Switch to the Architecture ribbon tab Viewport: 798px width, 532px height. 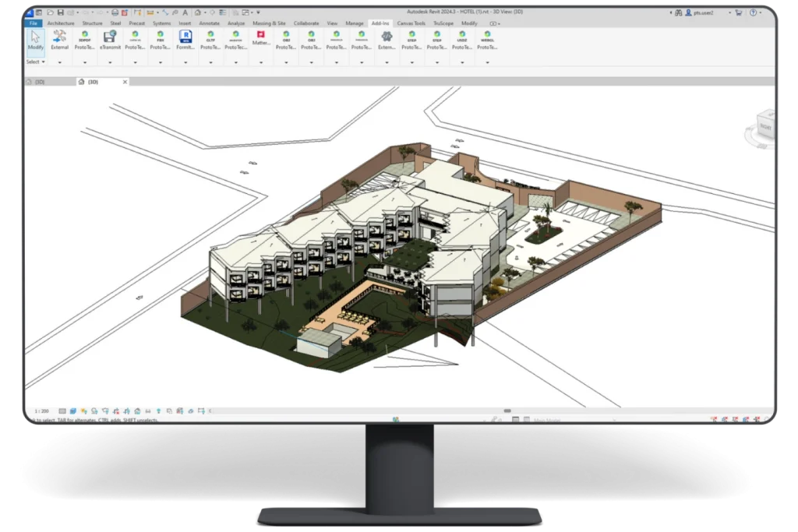click(59, 23)
